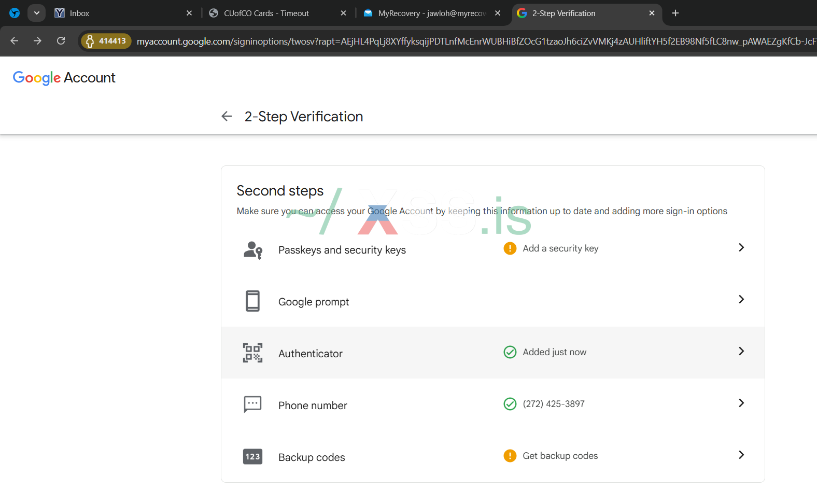
Task: Click the Add a security key link
Action: coord(560,248)
